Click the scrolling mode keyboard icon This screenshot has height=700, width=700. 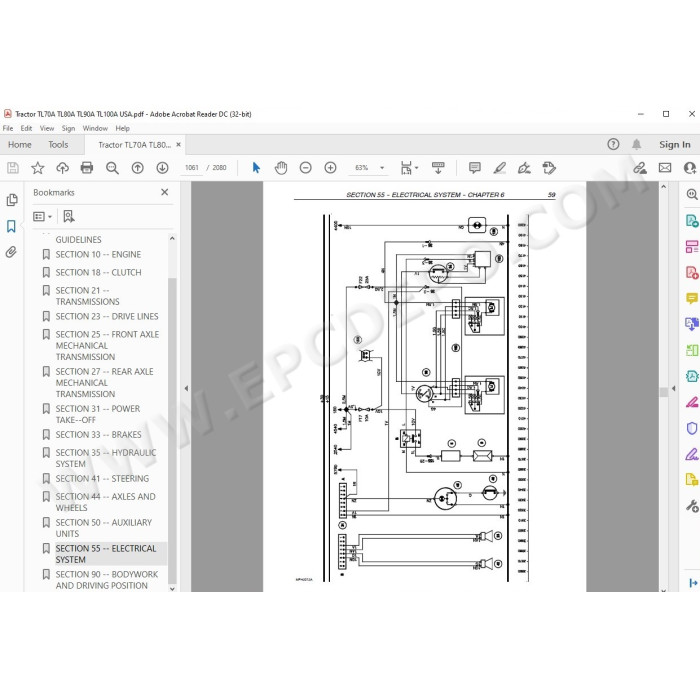pos(438,168)
